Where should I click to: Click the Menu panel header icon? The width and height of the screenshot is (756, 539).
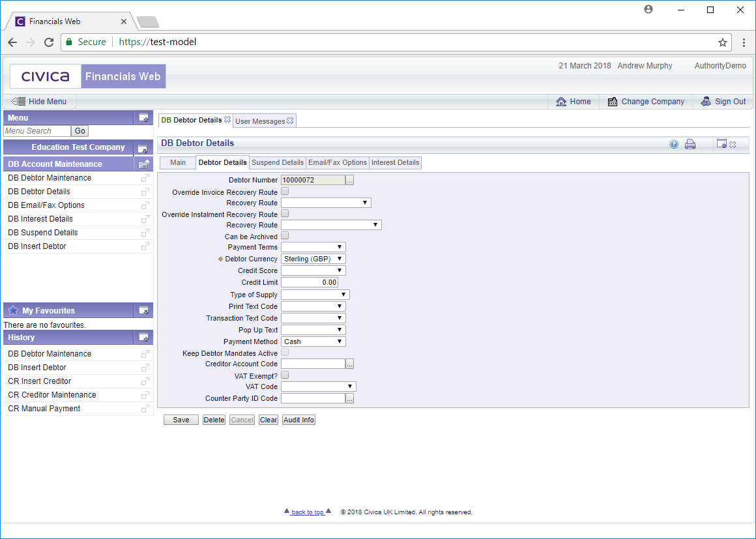pos(143,117)
